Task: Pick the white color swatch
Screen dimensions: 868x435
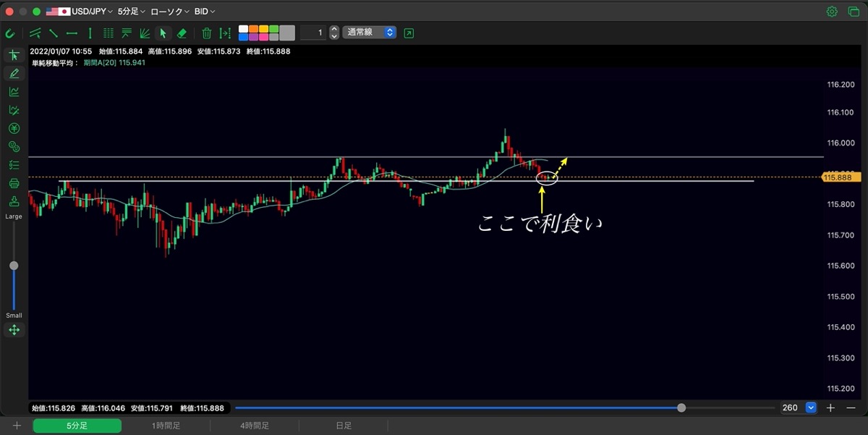Action: click(244, 29)
